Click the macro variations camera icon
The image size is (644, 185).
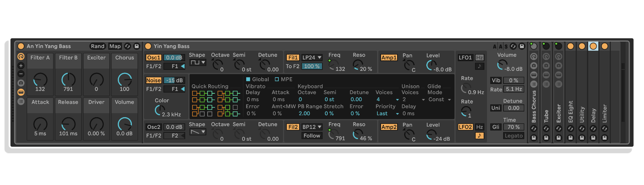pos(21,83)
